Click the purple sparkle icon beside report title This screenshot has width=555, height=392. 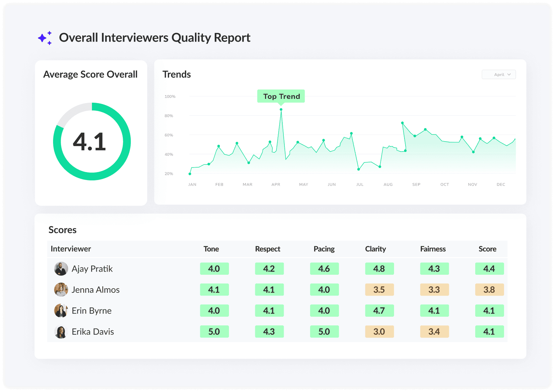coord(45,38)
